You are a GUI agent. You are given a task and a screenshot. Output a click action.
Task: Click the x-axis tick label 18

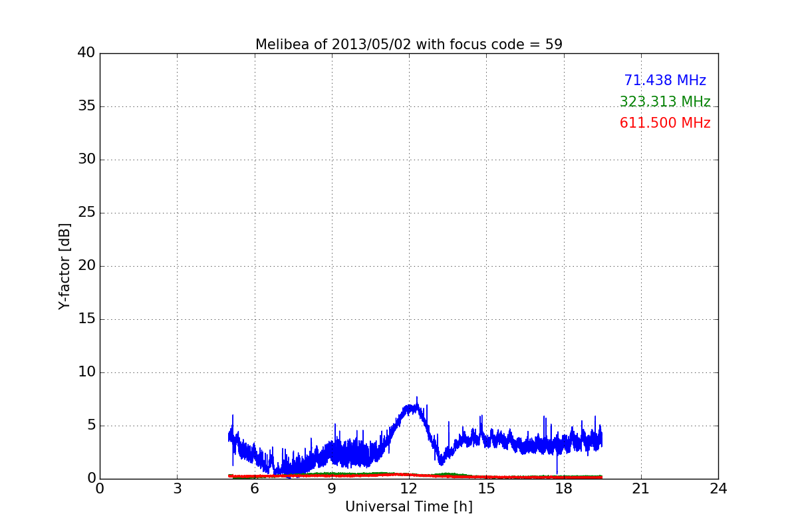pos(564,489)
